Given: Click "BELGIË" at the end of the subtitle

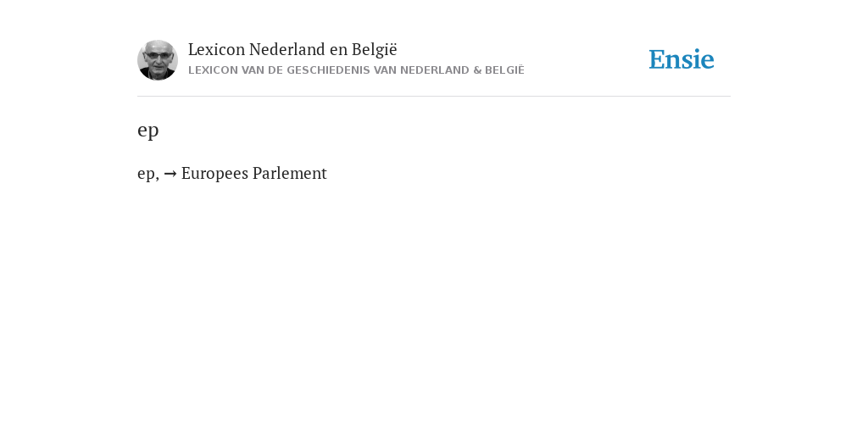Looking at the screenshot, I should 504,70.
